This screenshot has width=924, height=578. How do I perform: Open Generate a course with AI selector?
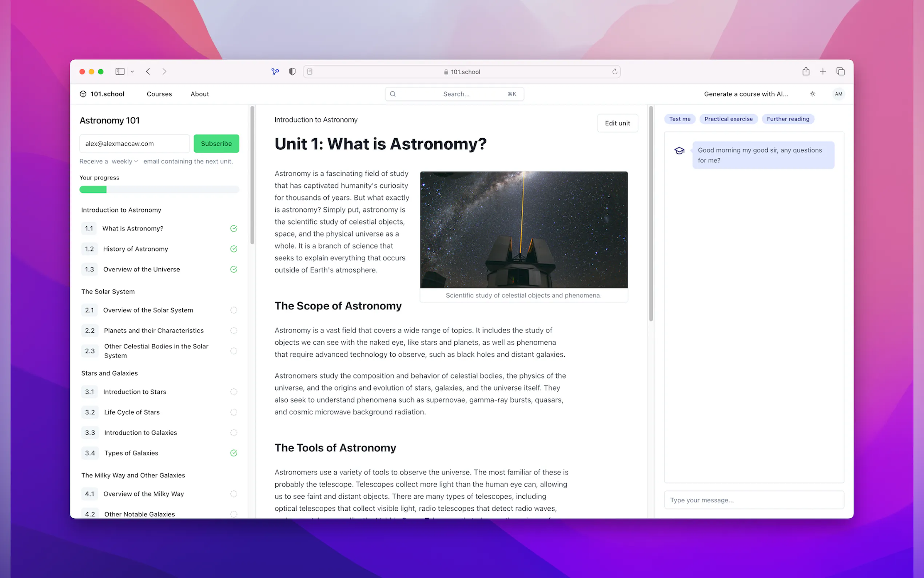tap(746, 94)
